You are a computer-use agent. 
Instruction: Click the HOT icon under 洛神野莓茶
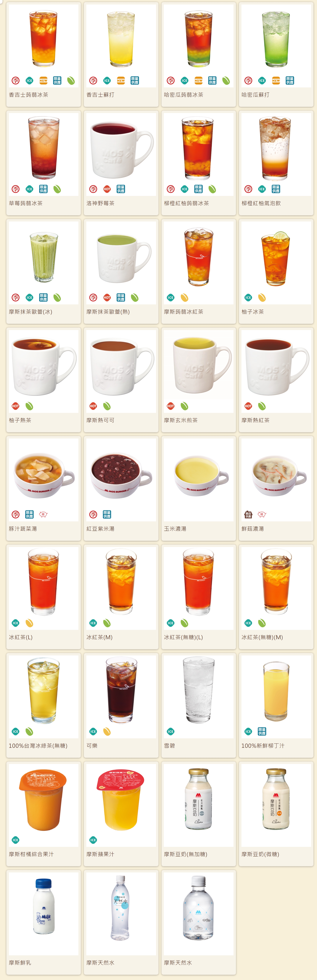(x=107, y=189)
